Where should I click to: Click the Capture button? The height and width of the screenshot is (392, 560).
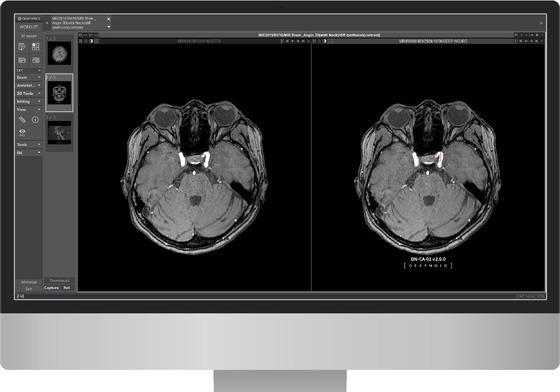51,287
